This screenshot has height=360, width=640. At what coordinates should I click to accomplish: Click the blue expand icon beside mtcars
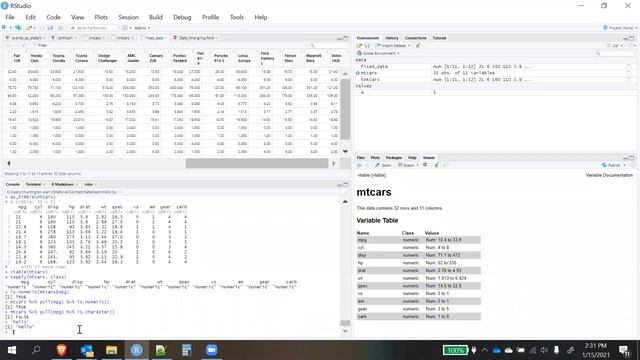coord(358,73)
